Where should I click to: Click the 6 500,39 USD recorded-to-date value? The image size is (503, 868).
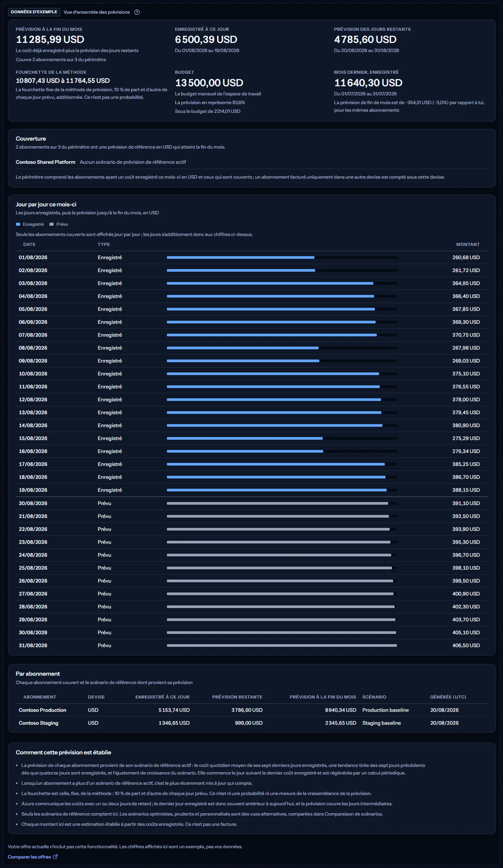click(x=206, y=40)
